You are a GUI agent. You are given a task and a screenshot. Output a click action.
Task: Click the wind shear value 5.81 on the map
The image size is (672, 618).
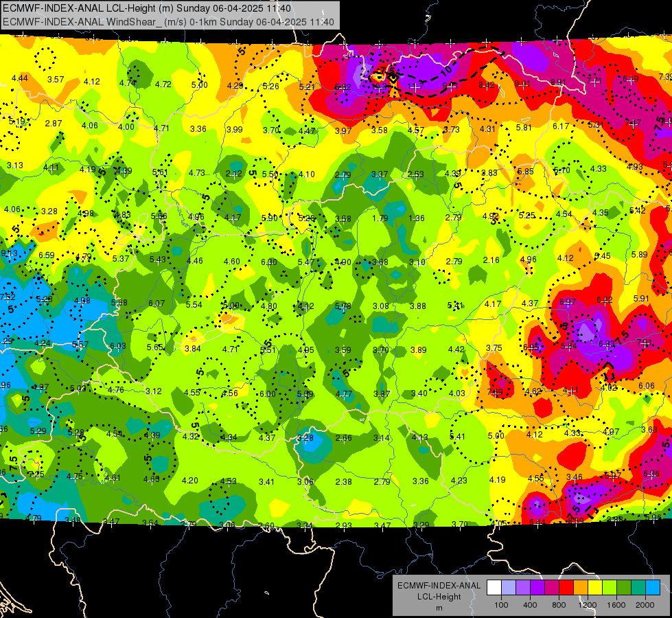pos(524,127)
